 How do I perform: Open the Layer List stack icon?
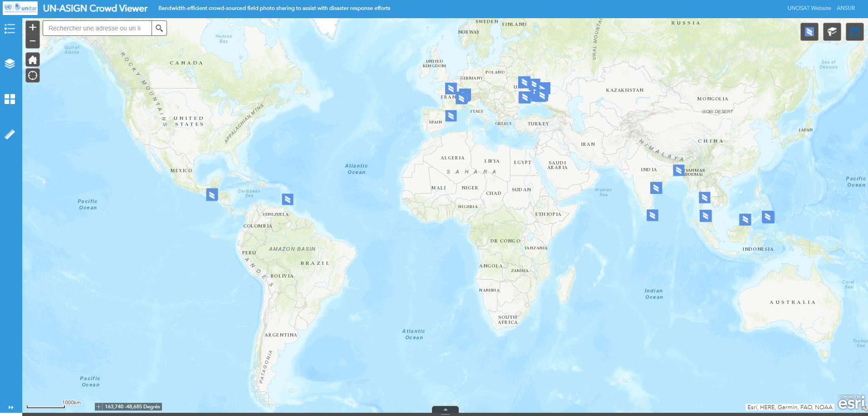tap(10, 64)
